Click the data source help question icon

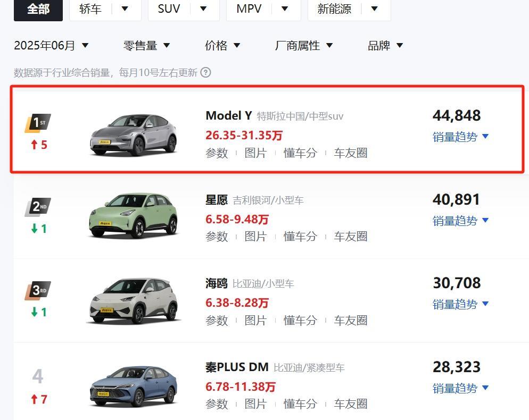(205, 72)
